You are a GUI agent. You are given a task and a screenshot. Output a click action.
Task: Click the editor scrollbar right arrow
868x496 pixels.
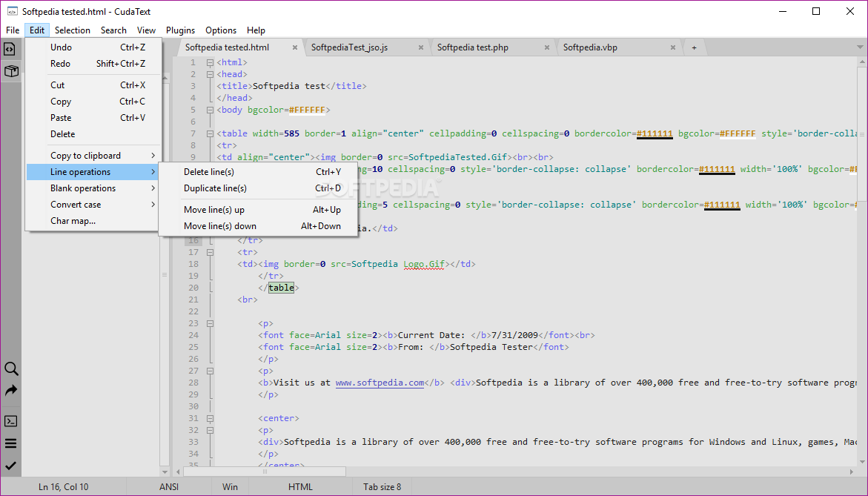point(852,472)
